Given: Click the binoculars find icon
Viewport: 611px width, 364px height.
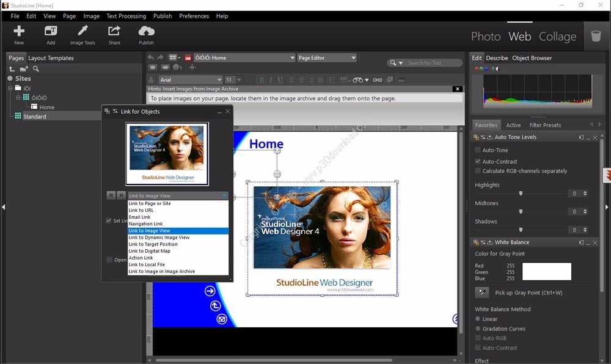Looking at the screenshot, I should pyautogui.click(x=357, y=80).
